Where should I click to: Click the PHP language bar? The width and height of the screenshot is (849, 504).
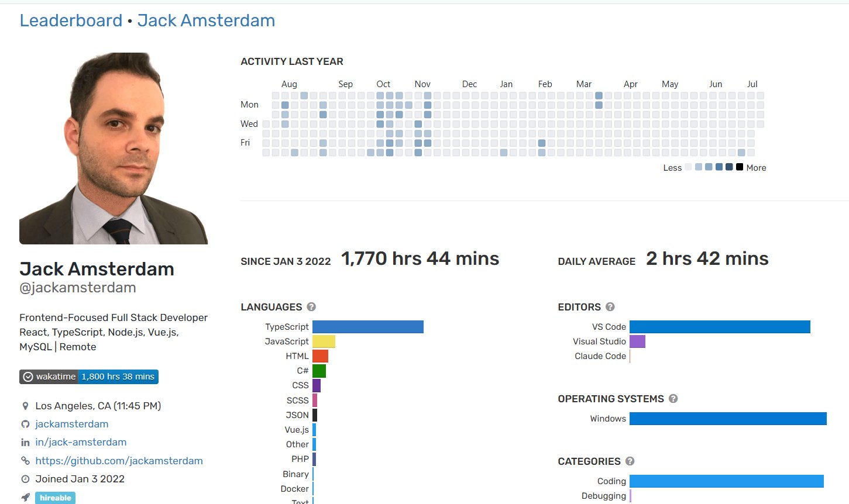pyautogui.click(x=314, y=459)
